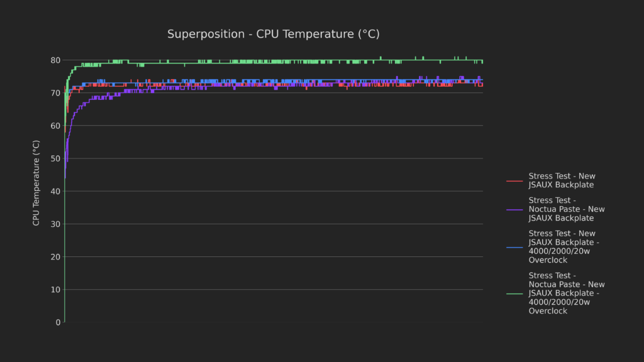Screen dimensions: 644x362
Task: Click the 30 y-axis tick label
Action: (x=55, y=224)
